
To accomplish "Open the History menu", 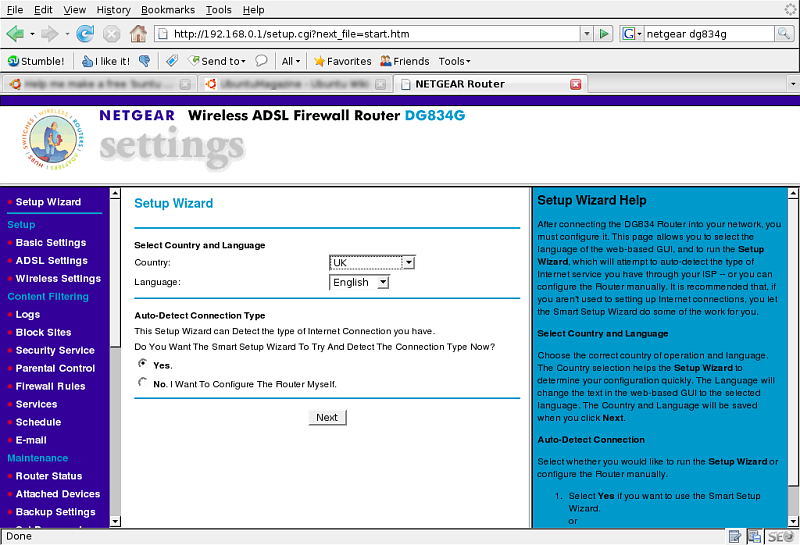I will point(113,10).
